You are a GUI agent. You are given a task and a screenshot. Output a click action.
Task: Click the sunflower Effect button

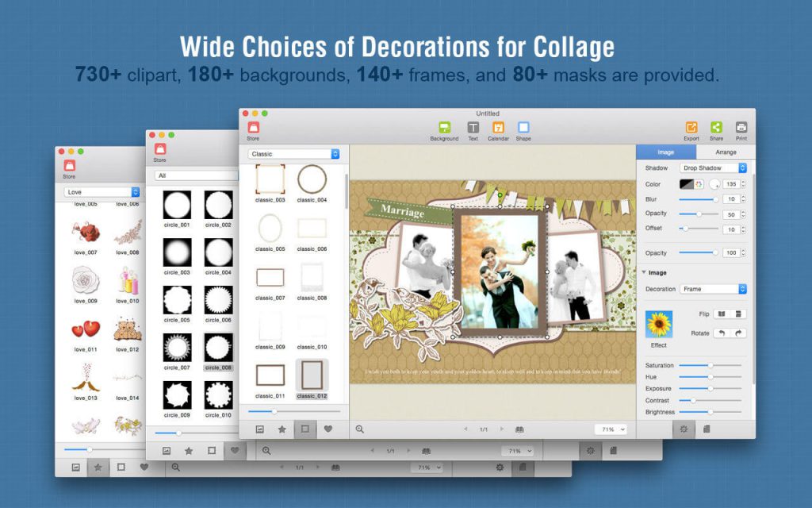pyautogui.click(x=659, y=325)
